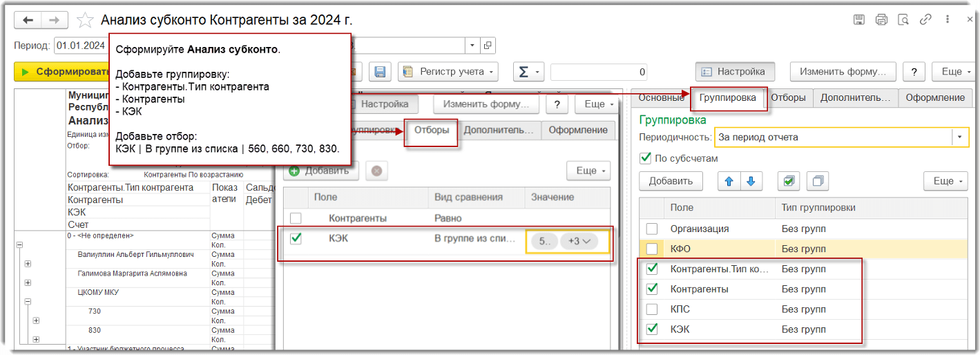Click the printer icon in title bar
Viewport: 980px width, 355px height.
(881, 20)
